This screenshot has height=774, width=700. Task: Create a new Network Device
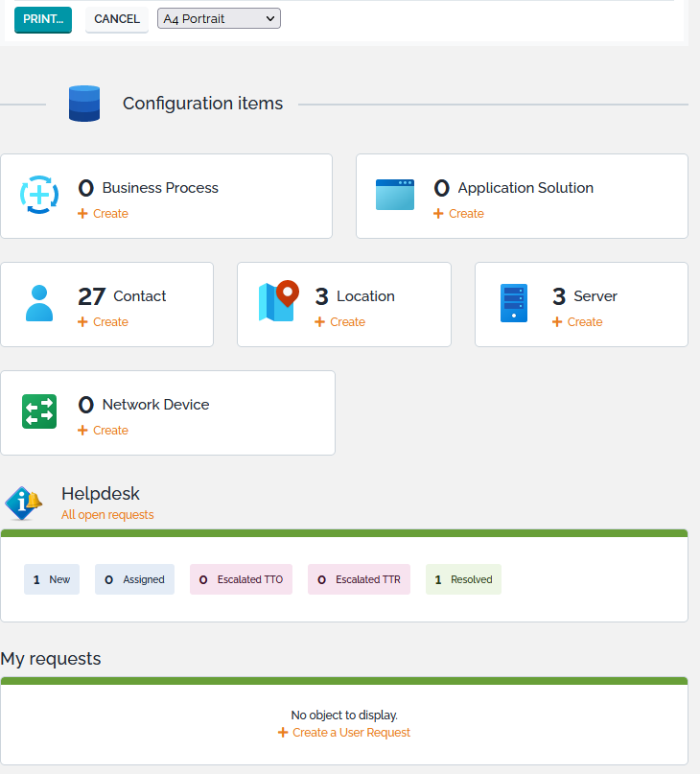104,431
